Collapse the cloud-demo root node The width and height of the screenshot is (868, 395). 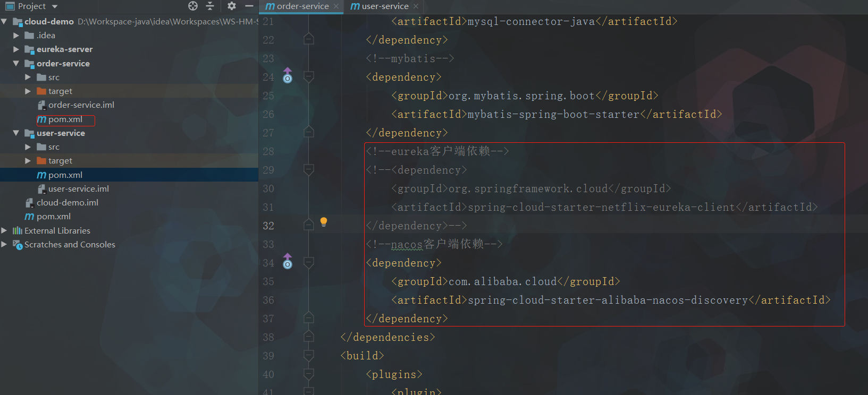4,22
